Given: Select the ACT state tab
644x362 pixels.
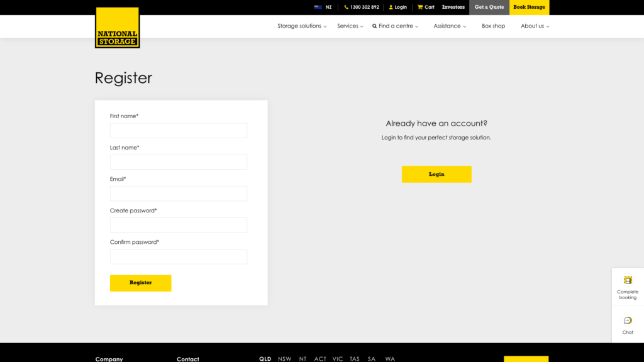Looking at the screenshot, I should pyautogui.click(x=320, y=359).
